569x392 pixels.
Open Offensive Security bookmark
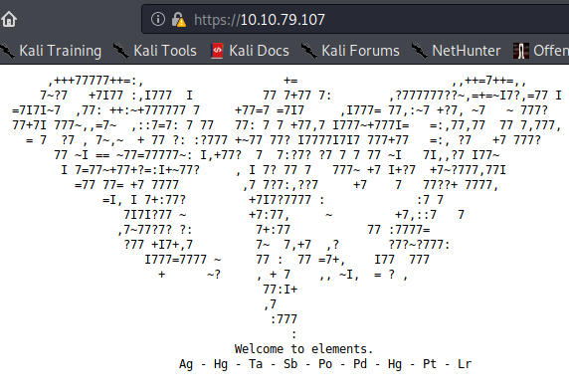click(x=541, y=51)
